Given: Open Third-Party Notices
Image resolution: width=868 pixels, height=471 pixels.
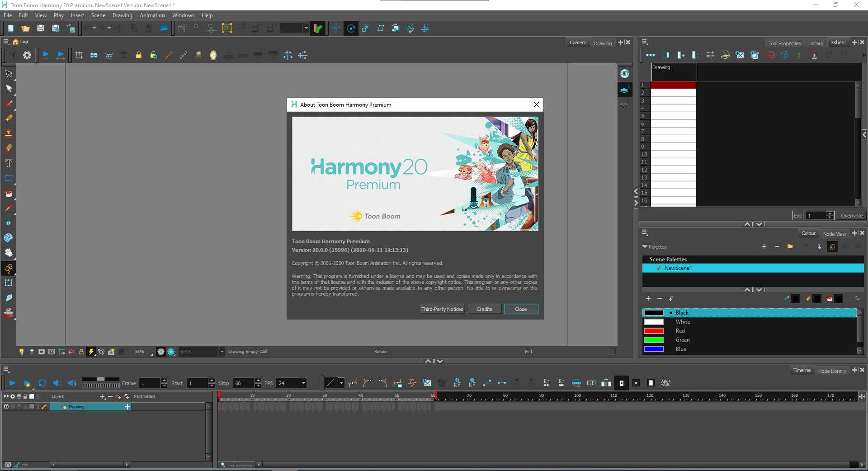Looking at the screenshot, I should pos(442,309).
